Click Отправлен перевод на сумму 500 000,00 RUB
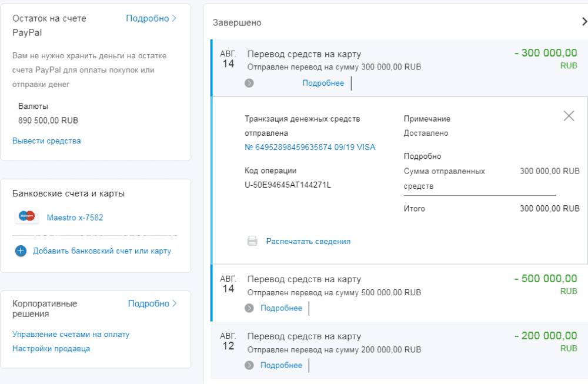Image resolution: width=588 pixels, height=384 pixels. 334,292
